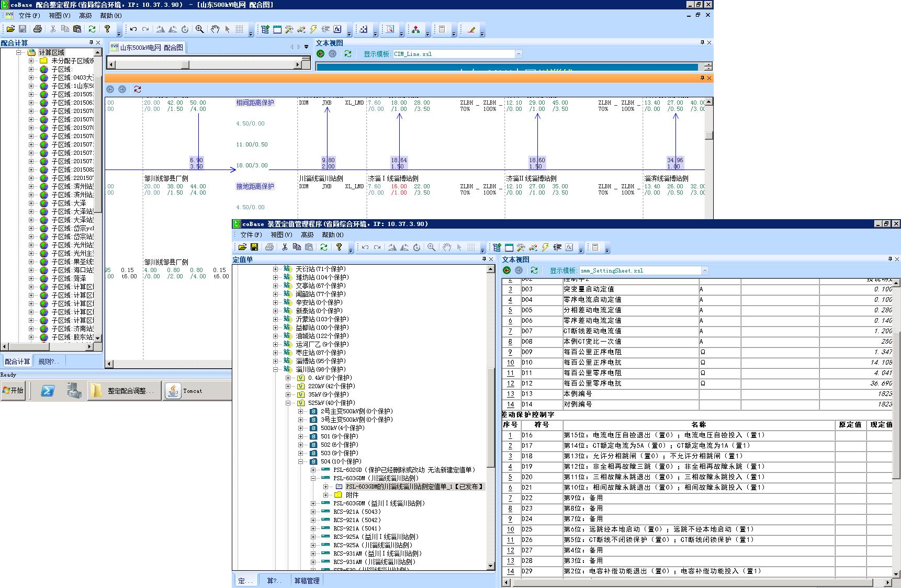901x588 pixels.
Task: Select the magnifier zoom tool in the 配合整定 toolbar
Action: 199,29
